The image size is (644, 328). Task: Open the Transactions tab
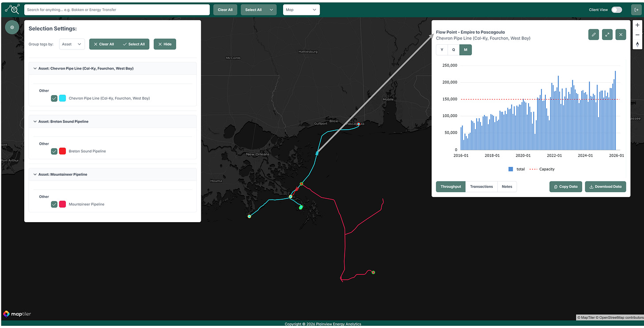coord(481,187)
